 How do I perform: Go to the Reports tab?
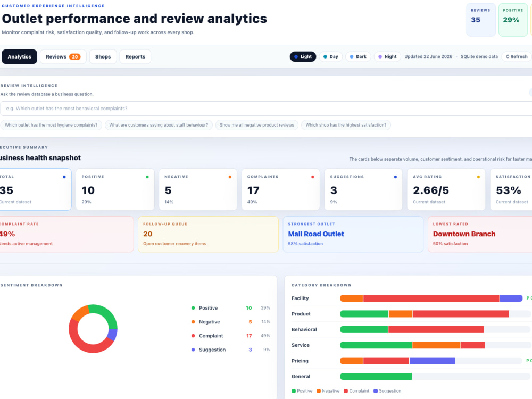pos(135,57)
